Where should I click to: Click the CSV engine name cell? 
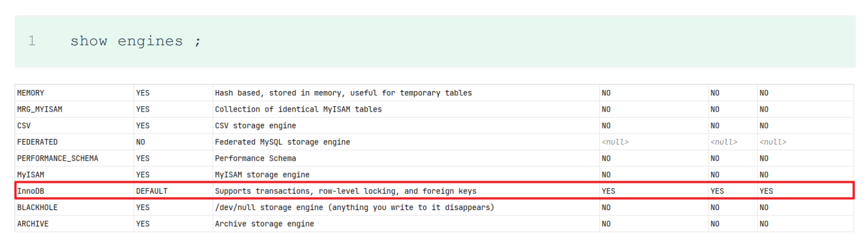coord(24,126)
